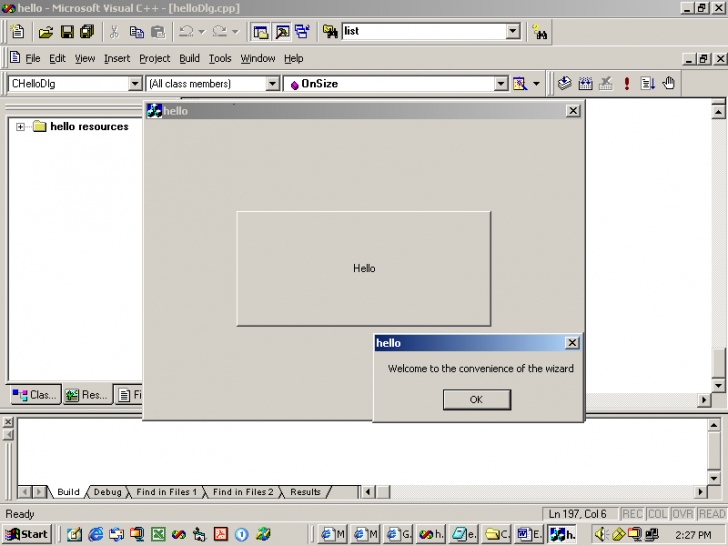Viewport: 728px width, 546px height.
Task: Click OK in the hello message box
Action: tap(477, 399)
